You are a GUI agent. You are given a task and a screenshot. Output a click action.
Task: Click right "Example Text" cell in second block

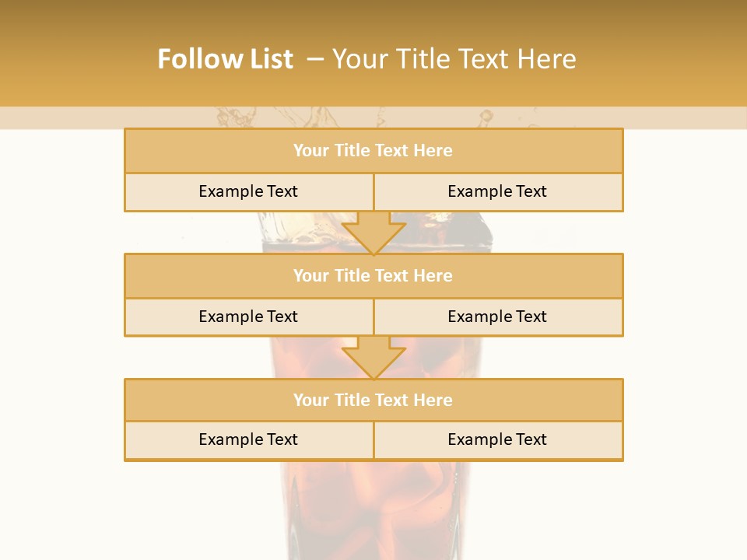(497, 317)
